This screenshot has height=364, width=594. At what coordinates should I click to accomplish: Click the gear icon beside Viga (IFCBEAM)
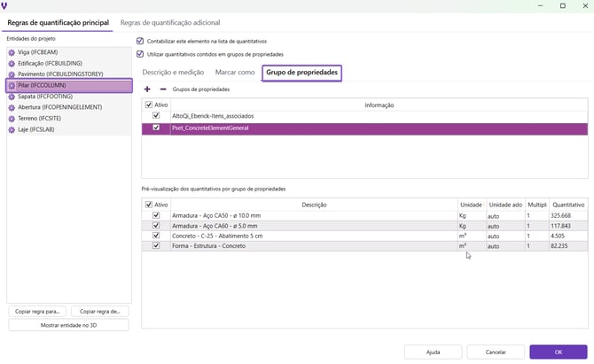click(x=12, y=52)
